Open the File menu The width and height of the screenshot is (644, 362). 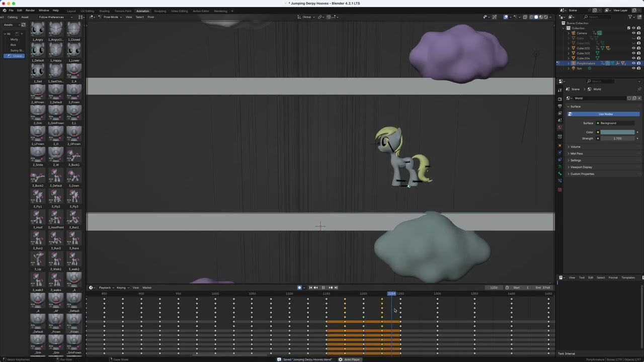coord(11,11)
